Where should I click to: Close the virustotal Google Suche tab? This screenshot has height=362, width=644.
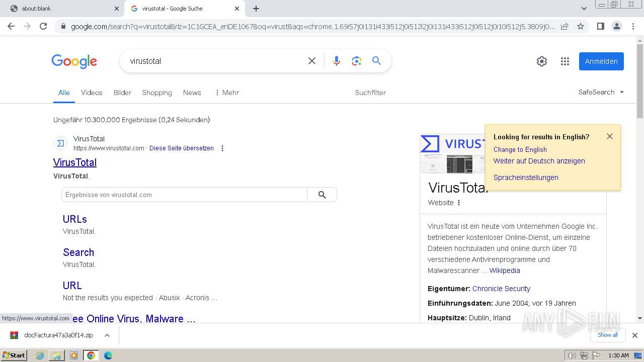coord(237,9)
